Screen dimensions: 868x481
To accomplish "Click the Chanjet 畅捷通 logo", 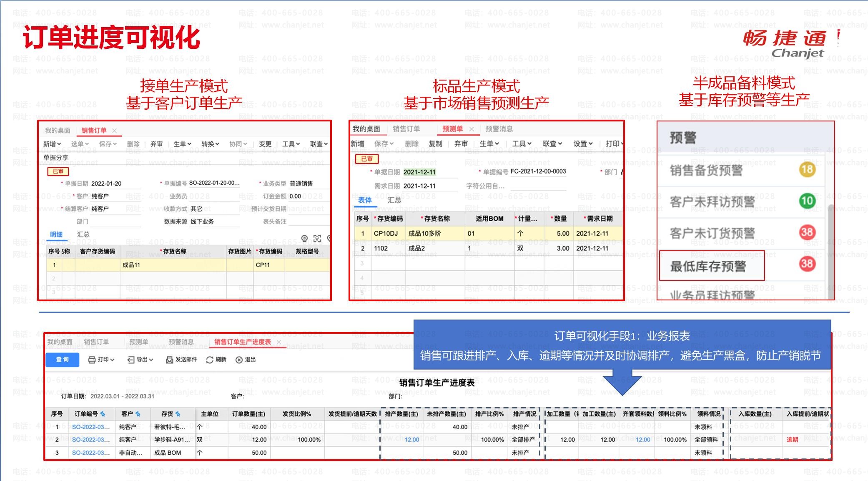I will (785, 43).
